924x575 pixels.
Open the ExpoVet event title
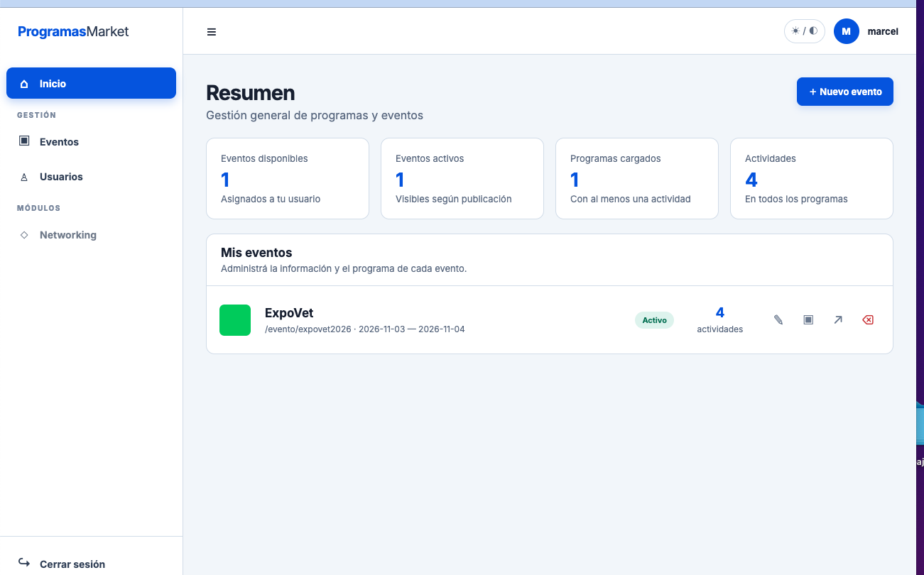coord(289,313)
